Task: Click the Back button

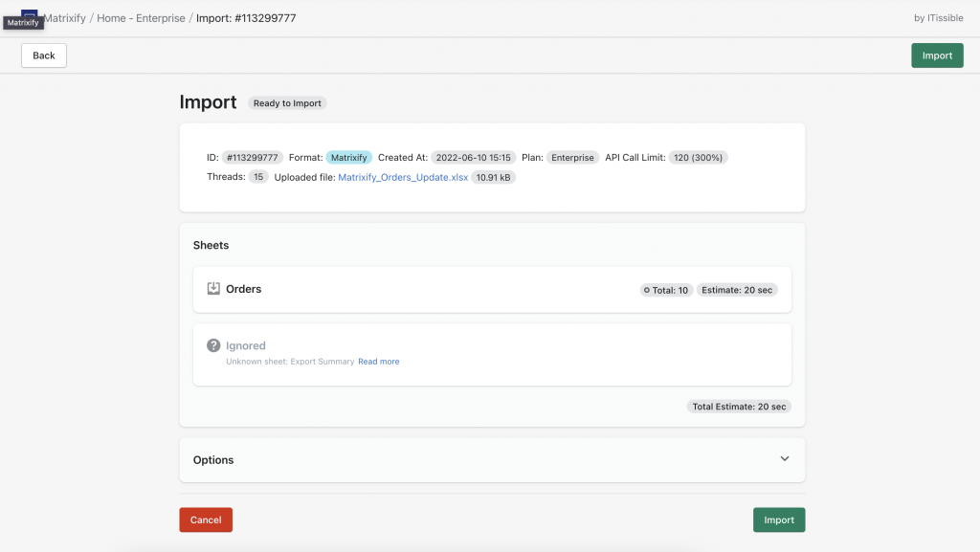Action: pyautogui.click(x=43, y=55)
